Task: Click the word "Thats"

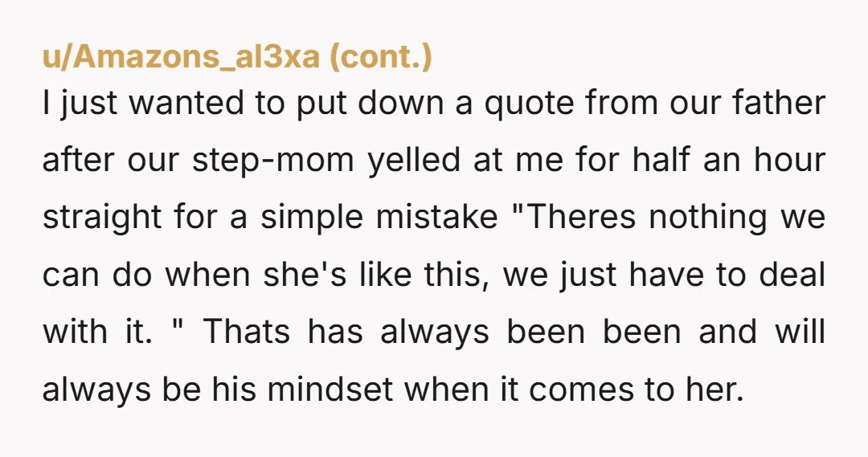Action: [247, 332]
